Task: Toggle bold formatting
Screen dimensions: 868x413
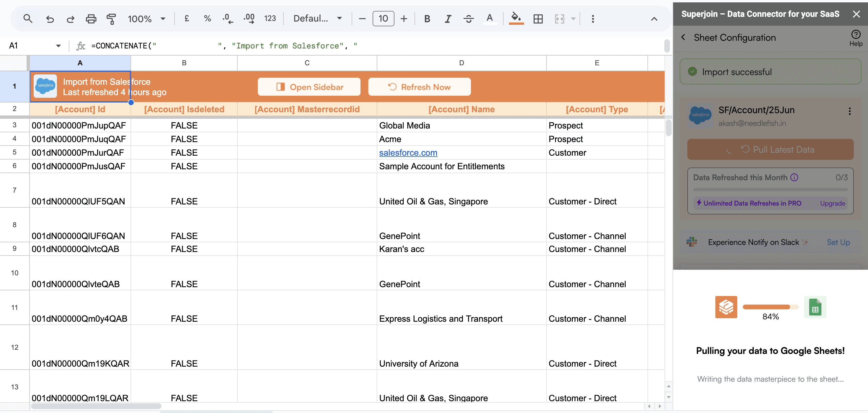Action: 427,19
